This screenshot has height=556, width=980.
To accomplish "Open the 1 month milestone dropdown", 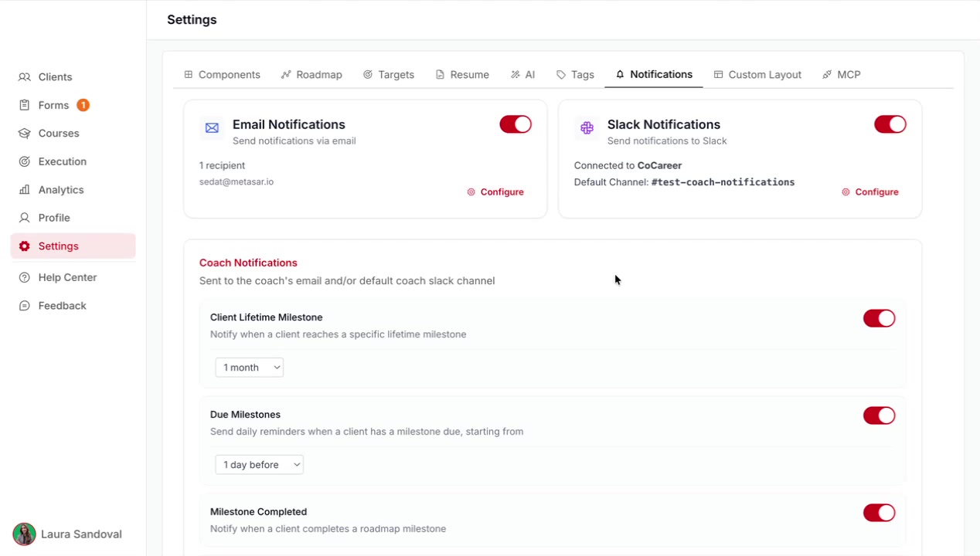I will (250, 368).
